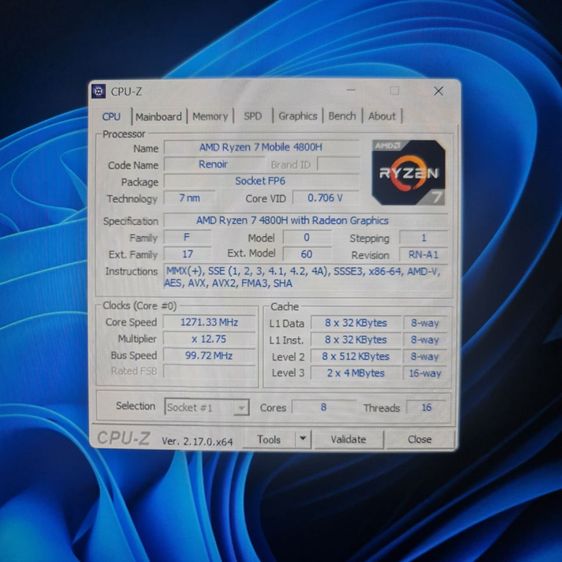The height and width of the screenshot is (562, 562).
Task: Click the Threads value 16
Action: [x=427, y=407]
